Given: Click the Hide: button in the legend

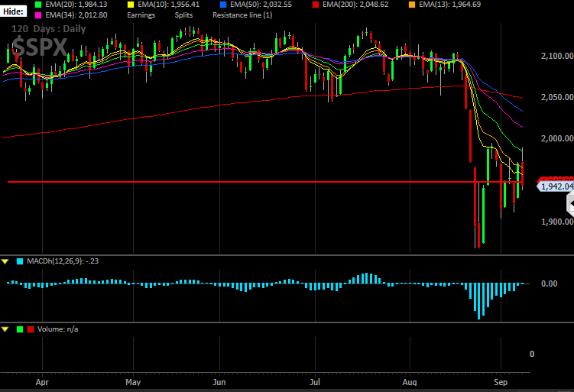Looking at the screenshot, I should tap(13, 11).
